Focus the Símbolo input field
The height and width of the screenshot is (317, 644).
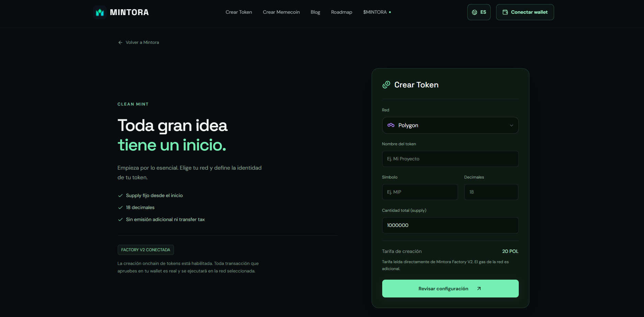point(420,192)
